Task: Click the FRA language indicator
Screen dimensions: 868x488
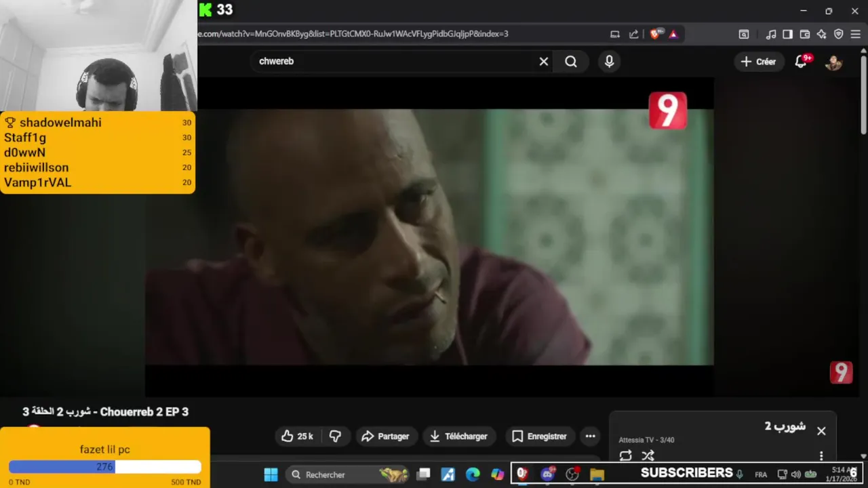Action: coord(761,474)
